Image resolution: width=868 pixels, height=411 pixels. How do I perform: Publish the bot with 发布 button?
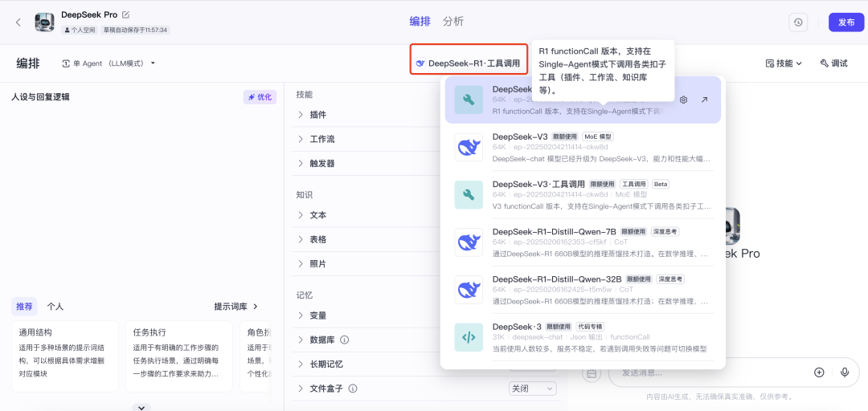click(x=845, y=22)
